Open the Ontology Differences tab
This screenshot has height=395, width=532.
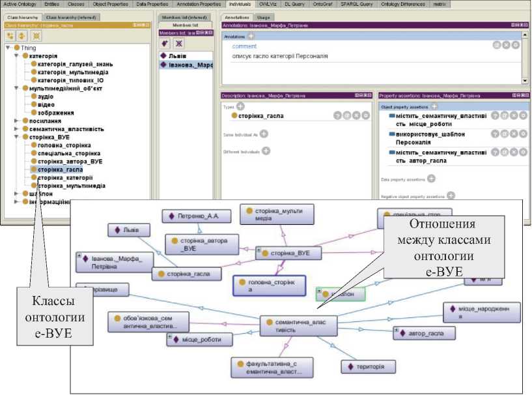[x=402, y=4]
